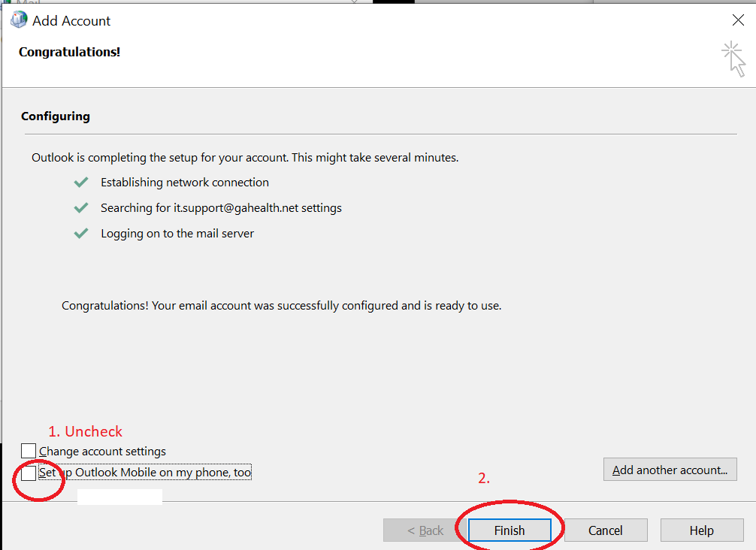
Task: Click checkmark beside Logging on to mail server
Action: point(81,234)
